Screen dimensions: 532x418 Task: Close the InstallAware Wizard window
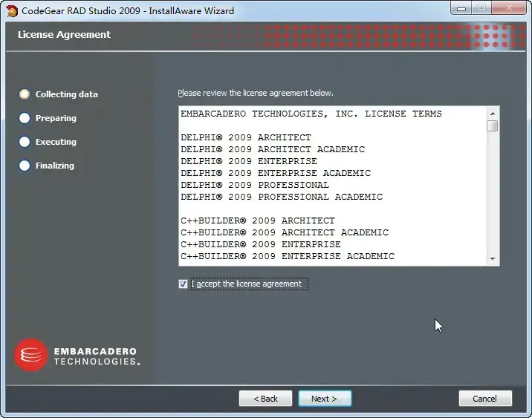[509, 8]
